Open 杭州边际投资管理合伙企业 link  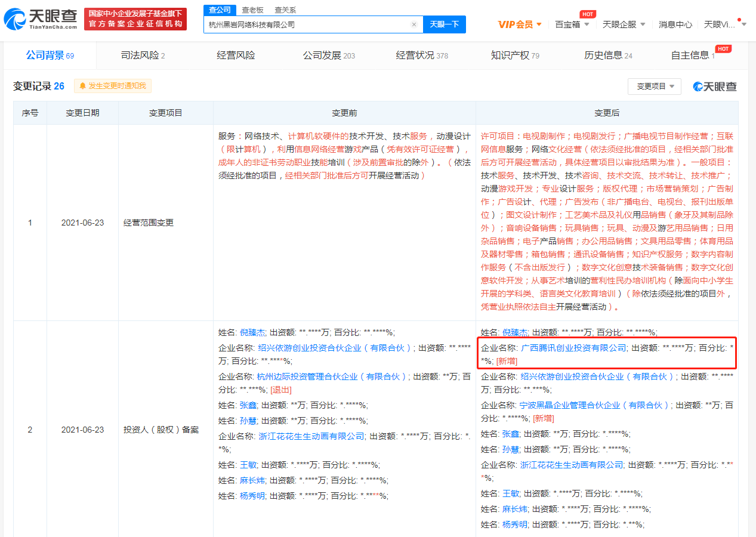pyautogui.click(x=332, y=376)
